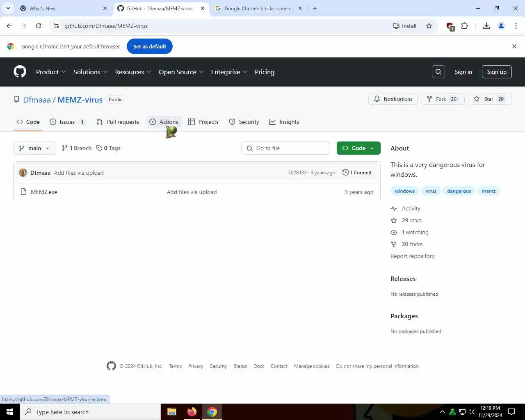Click the GitHub Octocat logo in header
The height and width of the screenshot is (420, 525).
click(20, 72)
